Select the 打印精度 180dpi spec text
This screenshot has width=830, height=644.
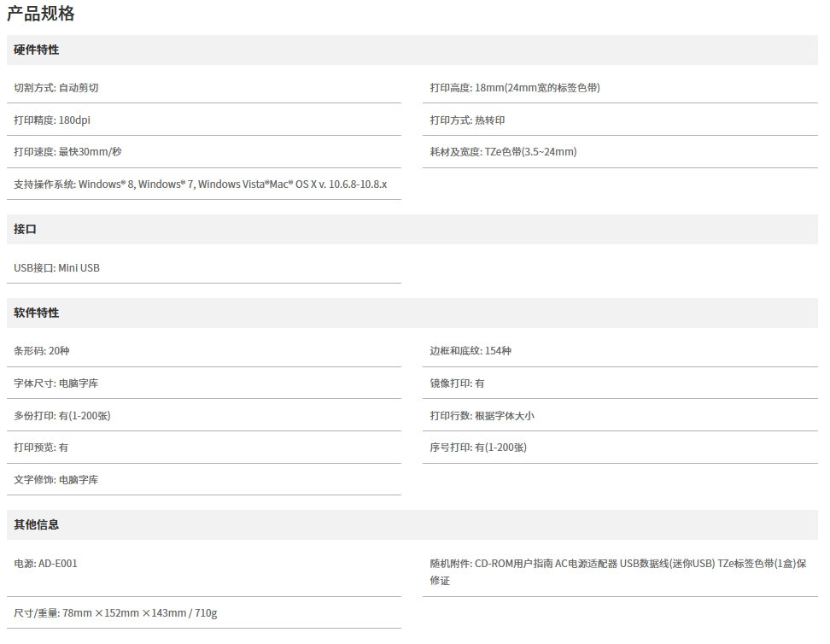tap(52, 120)
